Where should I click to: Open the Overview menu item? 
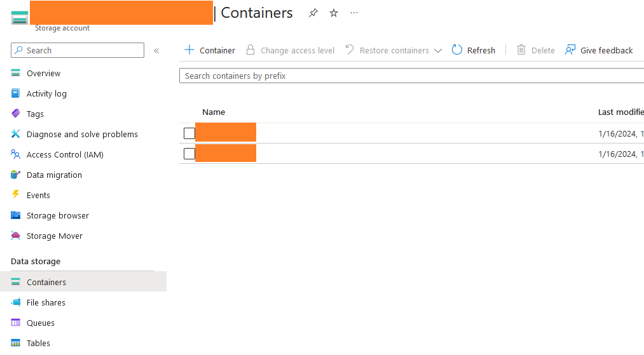pyautogui.click(x=43, y=74)
